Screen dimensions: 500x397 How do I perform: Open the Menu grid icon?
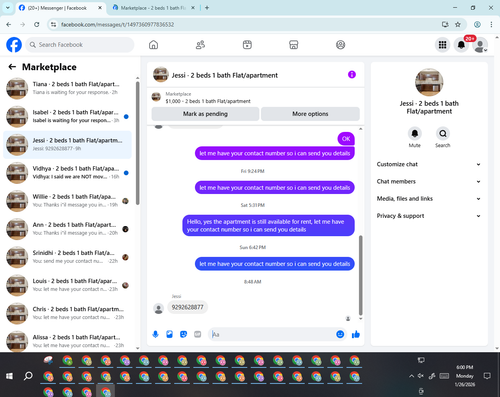click(x=442, y=45)
